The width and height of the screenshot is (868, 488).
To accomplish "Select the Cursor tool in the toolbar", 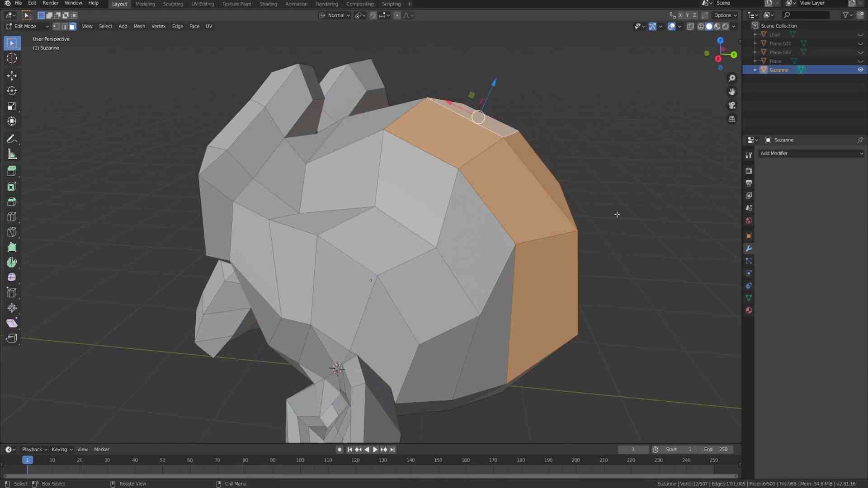I will pyautogui.click(x=12, y=58).
